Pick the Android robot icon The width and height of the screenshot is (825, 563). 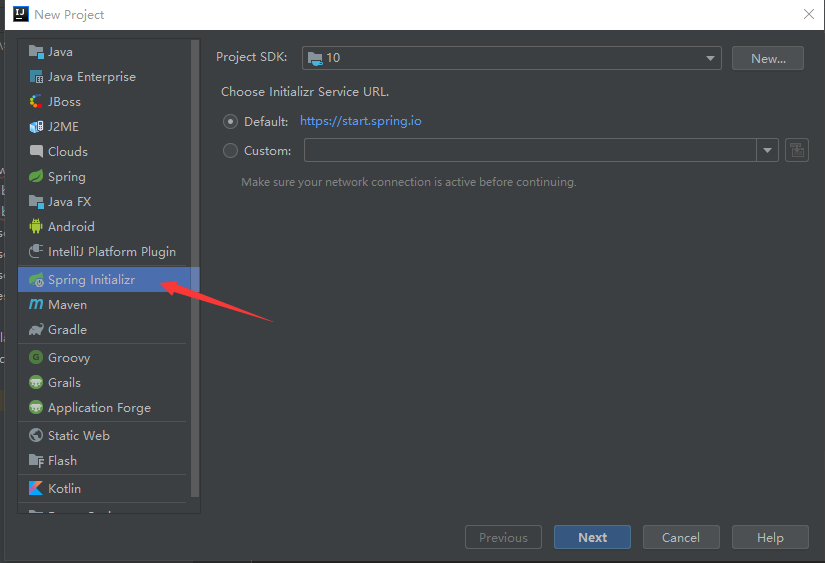pyautogui.click(x=36, y=226)
